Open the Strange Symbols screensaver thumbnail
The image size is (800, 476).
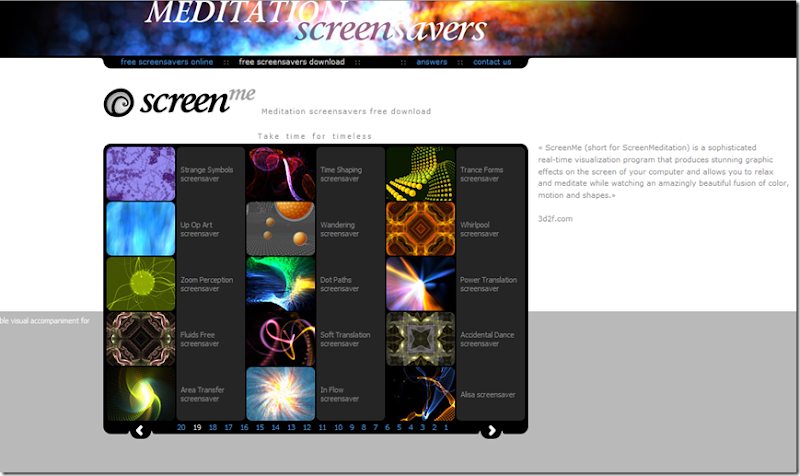pyautogui.click(x=141, y=173)
